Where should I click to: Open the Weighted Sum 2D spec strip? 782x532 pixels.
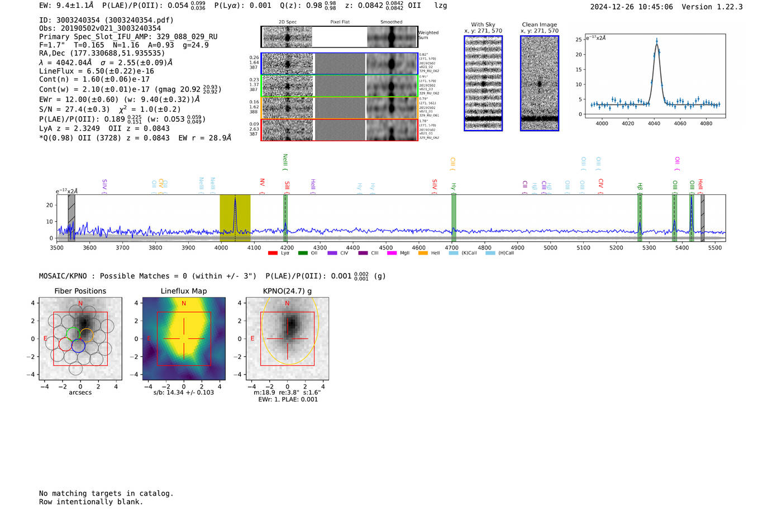[x=339, y=37]
